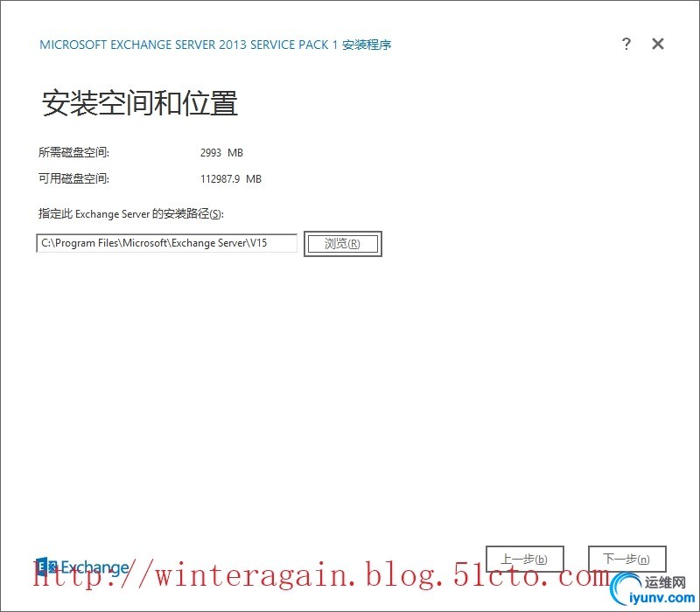Click the Exchange Server 2013 安装程序 title
Screen dimensions: 700x612
[215, 45]
